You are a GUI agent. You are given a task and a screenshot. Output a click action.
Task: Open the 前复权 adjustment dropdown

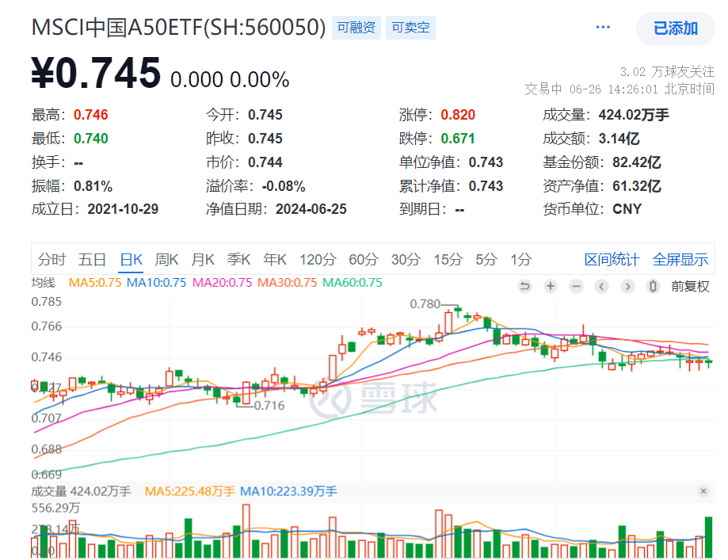coord(690,286)
